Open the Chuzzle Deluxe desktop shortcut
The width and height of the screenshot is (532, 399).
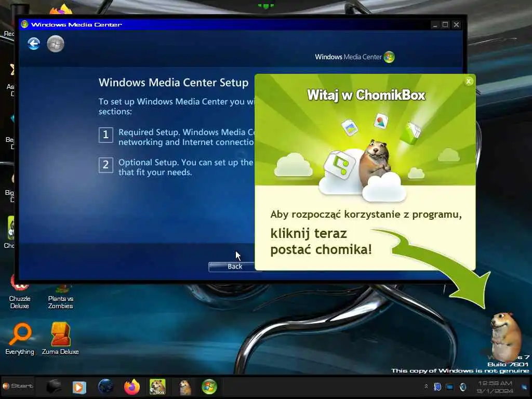pos(20,292)
